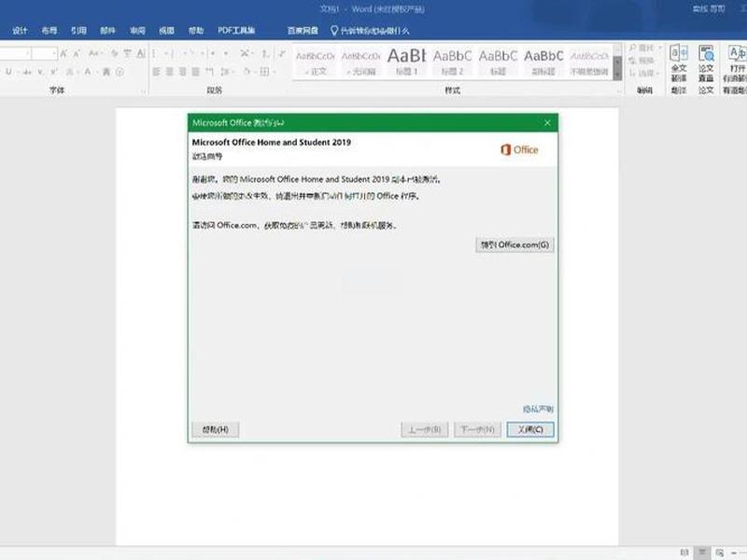
Task: Open the PDF工具集 ribbon tab
Action: click(236, 31)
